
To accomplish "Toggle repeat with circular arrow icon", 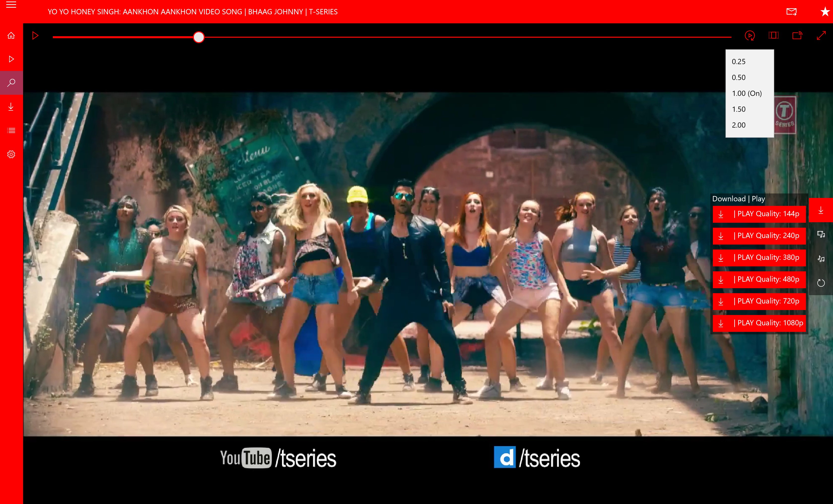I will point(821,283).
